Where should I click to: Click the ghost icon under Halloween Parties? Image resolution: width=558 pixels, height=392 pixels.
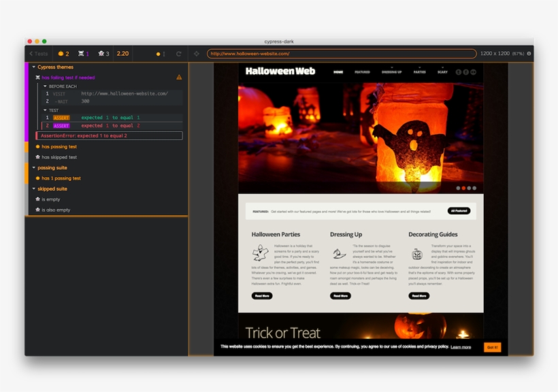260,253
